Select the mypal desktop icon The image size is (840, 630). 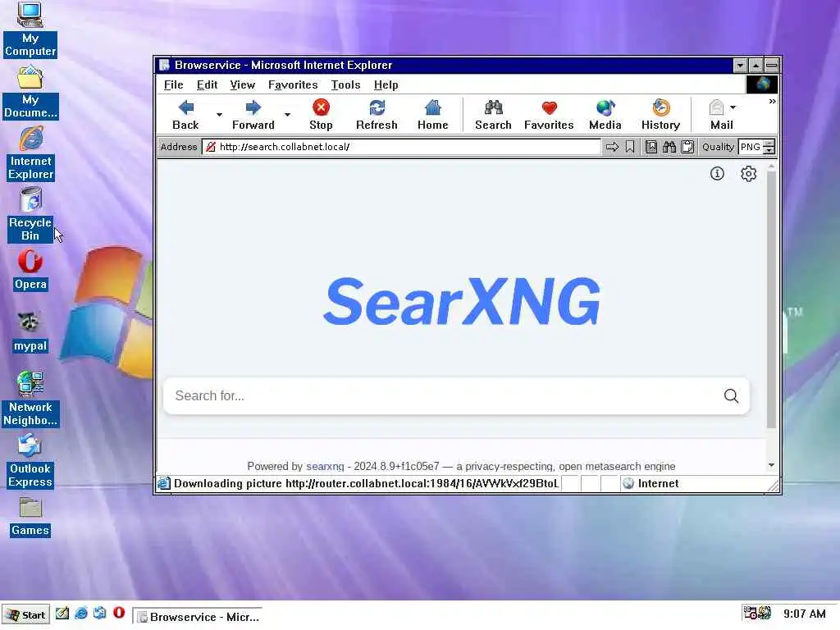tap(30, 332)
